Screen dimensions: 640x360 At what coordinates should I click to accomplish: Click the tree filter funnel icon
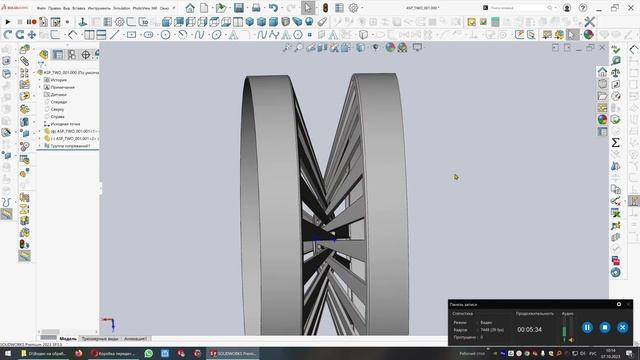41,64
